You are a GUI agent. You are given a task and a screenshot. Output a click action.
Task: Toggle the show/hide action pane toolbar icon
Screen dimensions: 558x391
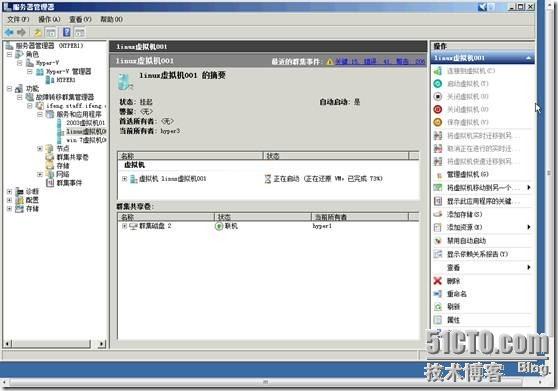tap(80, 33)
